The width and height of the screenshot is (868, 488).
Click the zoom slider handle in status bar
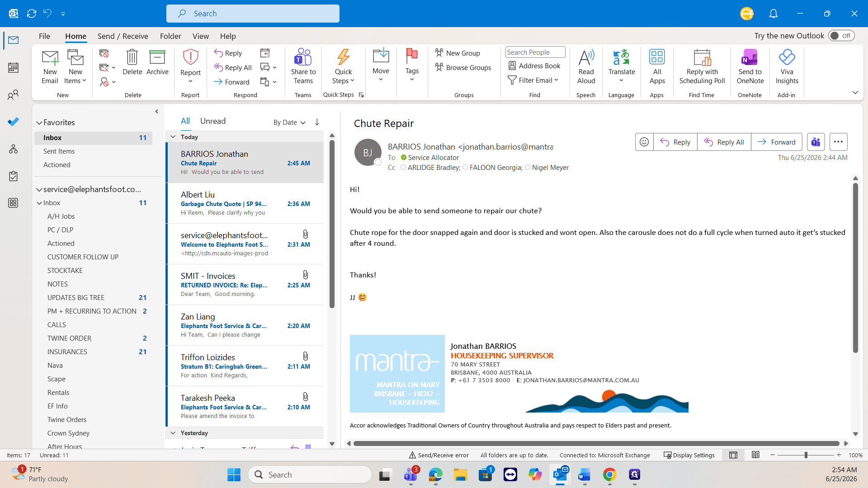click(806, 455)
